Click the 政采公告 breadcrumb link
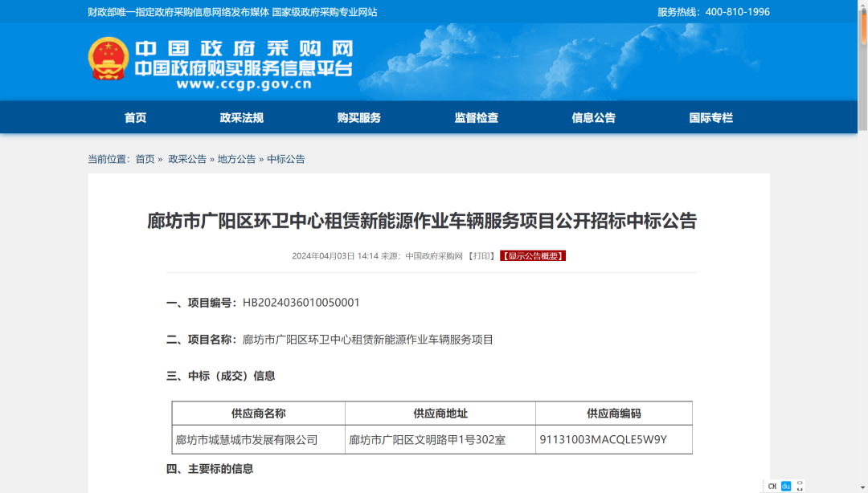868x493 pixels. [x=187, y=159]
